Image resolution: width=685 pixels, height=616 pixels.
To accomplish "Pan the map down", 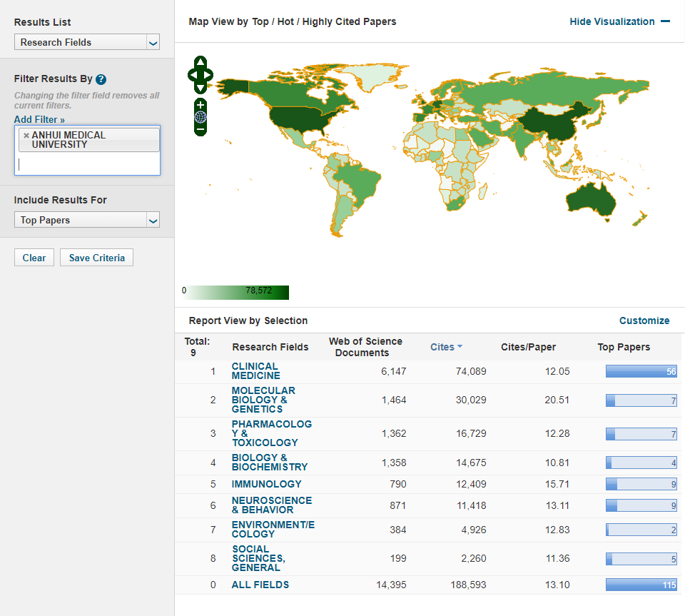I will [x=201, y=87].
